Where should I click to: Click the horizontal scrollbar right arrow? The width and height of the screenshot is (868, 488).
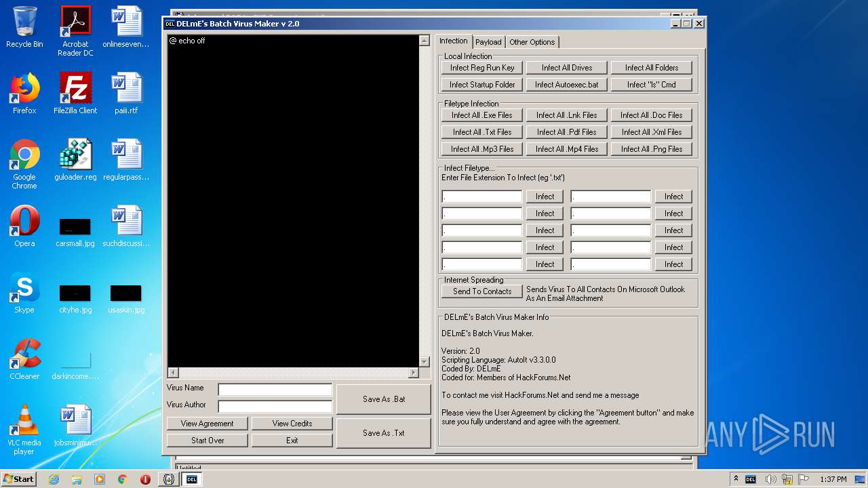[414, 373]
